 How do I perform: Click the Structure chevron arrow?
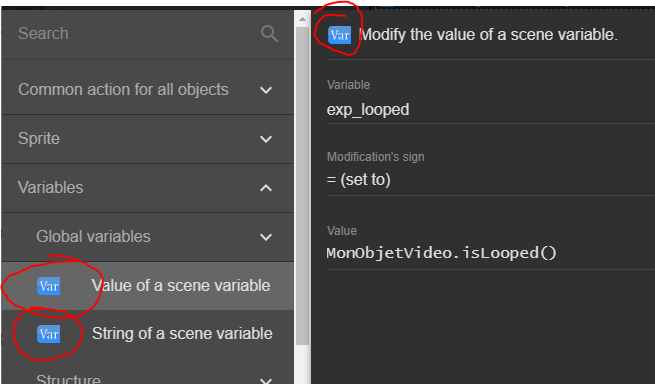(x=266, y=380)
